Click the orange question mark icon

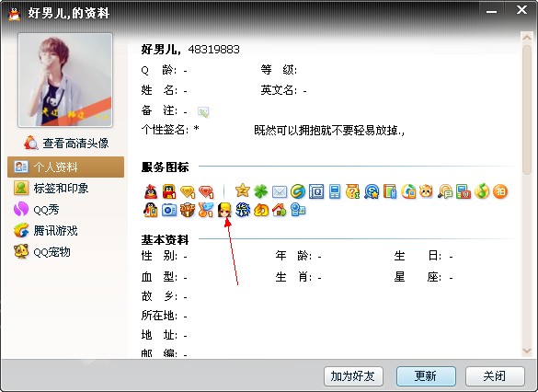click(353, 191)
